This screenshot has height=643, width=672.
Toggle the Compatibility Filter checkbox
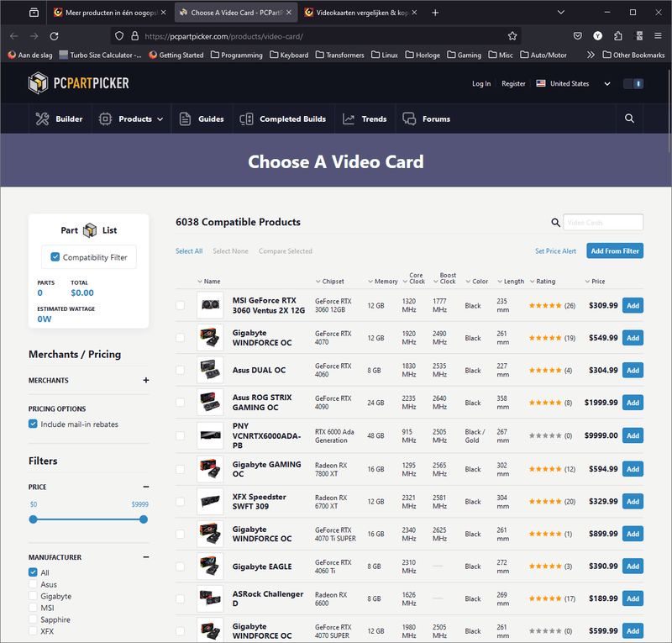pyautogui.click(x=55, y=256)
